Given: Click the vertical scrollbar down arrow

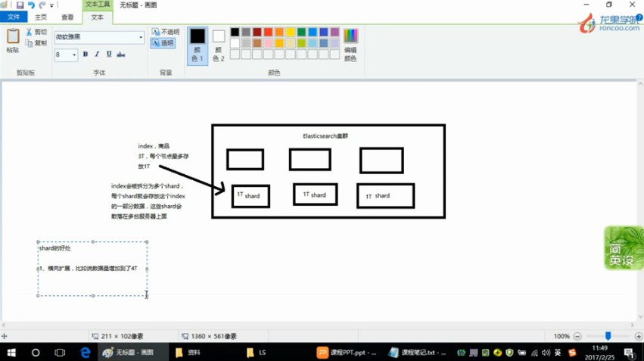Looking at the screenshot, I should tap(640, 316).
